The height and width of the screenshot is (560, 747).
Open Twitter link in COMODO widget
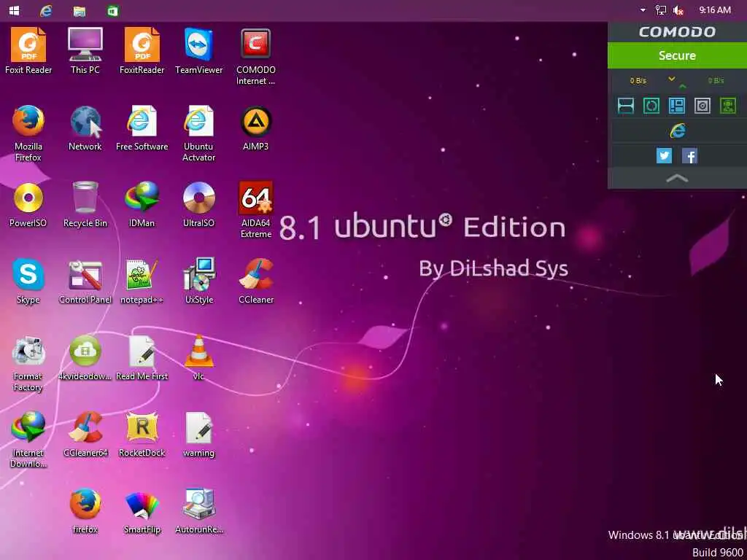pos(664,156)
